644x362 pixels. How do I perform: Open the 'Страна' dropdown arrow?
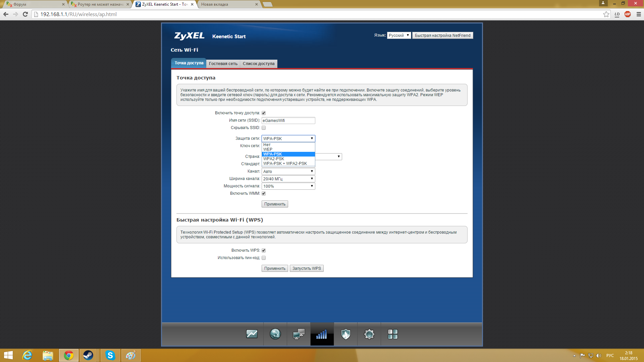pos(338,157)
